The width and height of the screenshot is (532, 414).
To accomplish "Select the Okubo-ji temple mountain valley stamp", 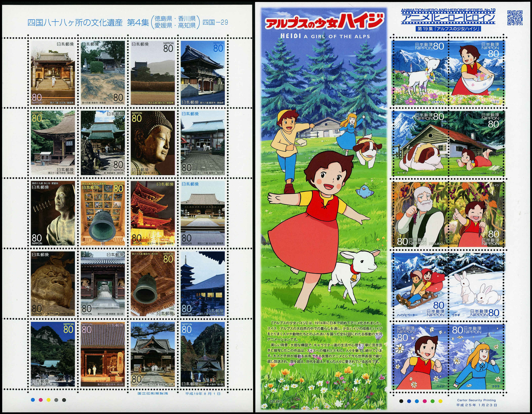I will 203,354.
